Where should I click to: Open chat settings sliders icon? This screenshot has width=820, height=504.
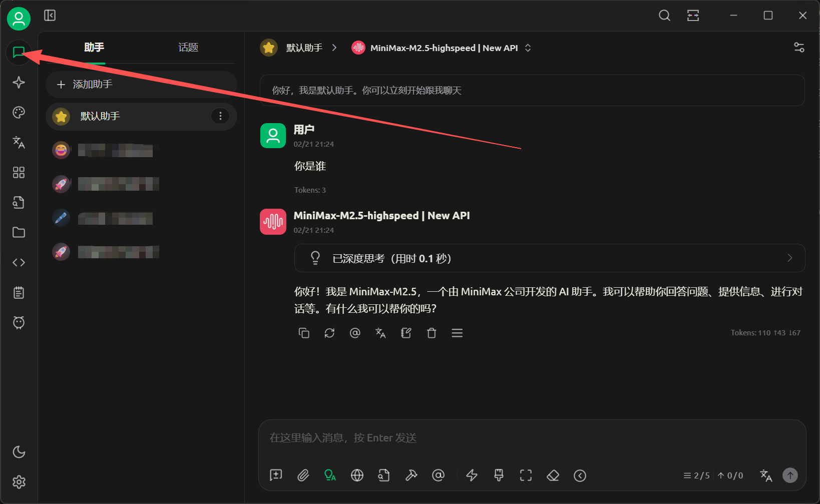pyautogui.click(x=799, y=48)
